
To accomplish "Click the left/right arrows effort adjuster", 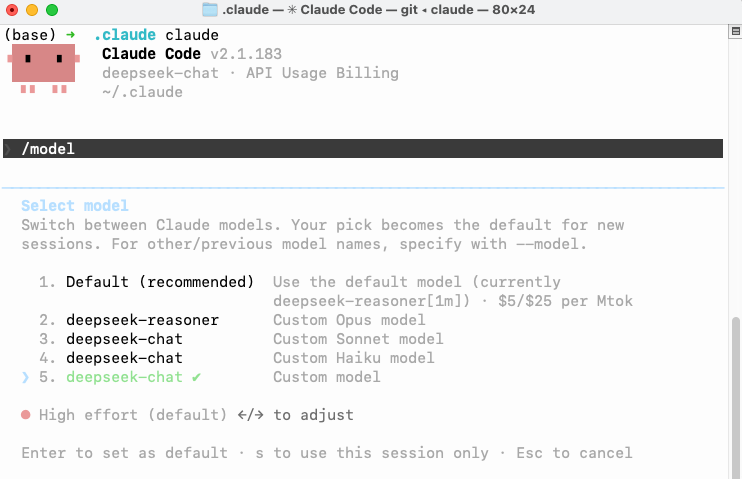I will click(x=250, y=415).
